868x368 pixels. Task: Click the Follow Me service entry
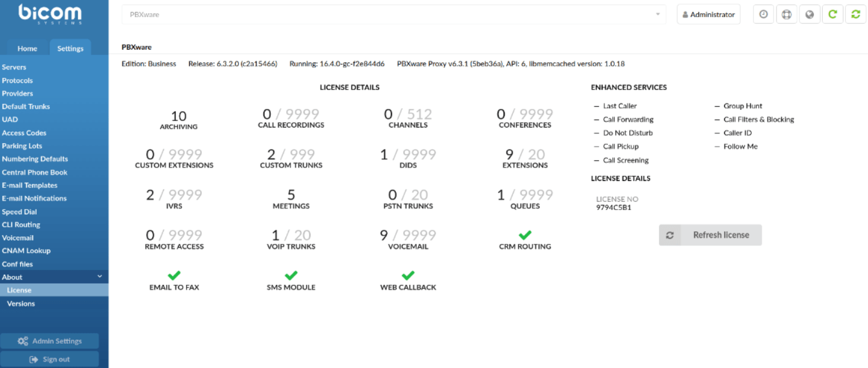(x=740, y=146)
